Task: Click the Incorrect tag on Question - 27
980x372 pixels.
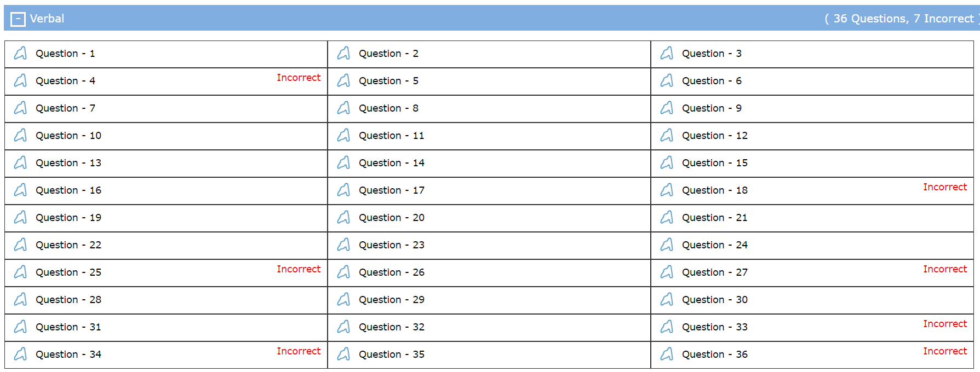Action: click(x=945, y=269)
